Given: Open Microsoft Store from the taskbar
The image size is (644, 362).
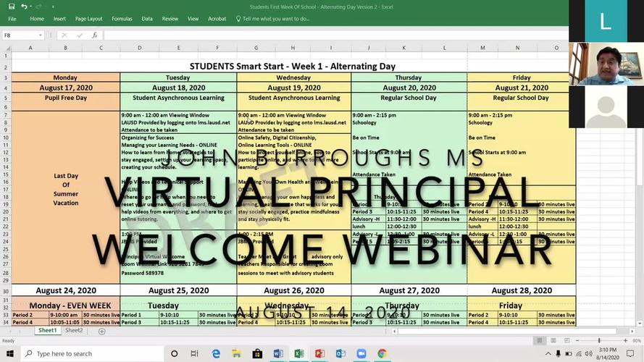Looking at the screenshot, I should (257, 354).
